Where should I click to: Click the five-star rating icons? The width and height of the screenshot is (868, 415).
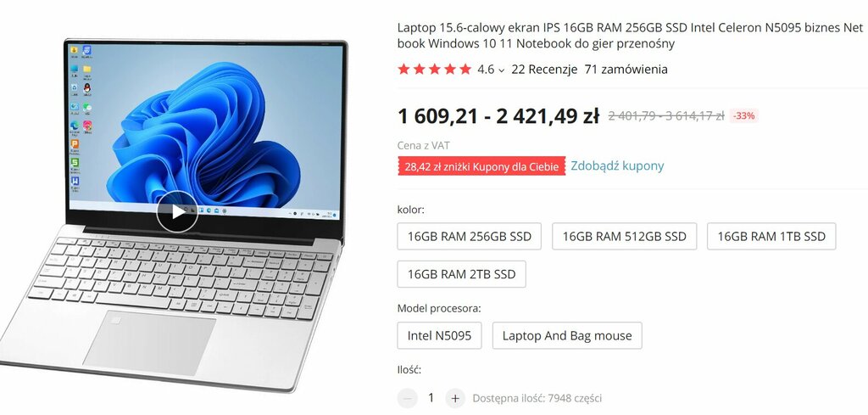pos(435,70)
